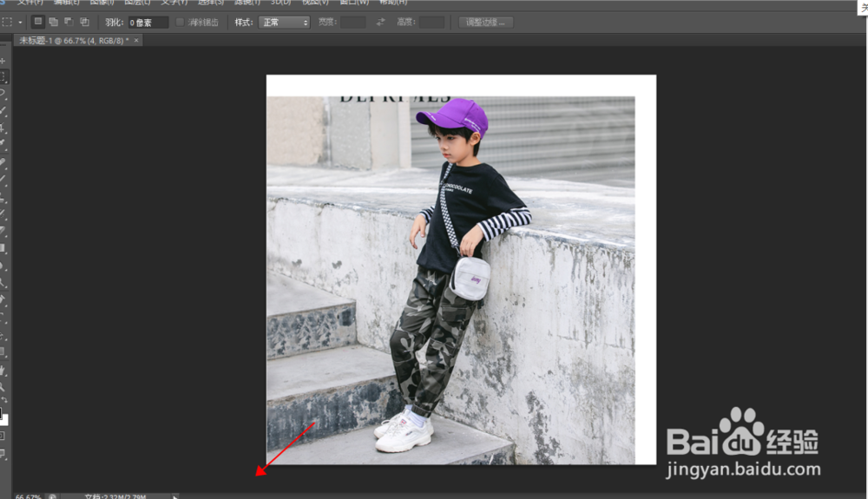Select the Clone Stamp tool
This screenshot has height=499, width=868.
(3, 196)
